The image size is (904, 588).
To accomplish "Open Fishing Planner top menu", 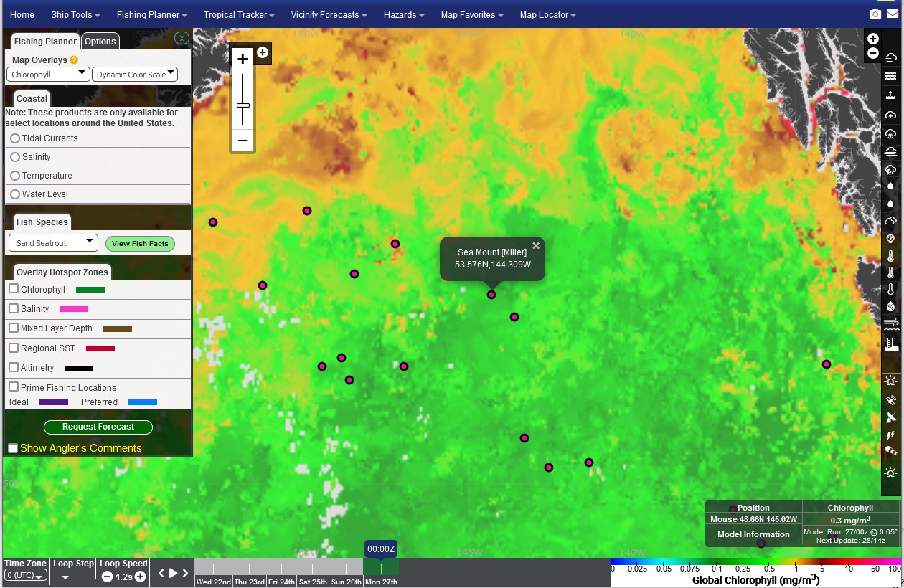I will click(x=151, y=15).
